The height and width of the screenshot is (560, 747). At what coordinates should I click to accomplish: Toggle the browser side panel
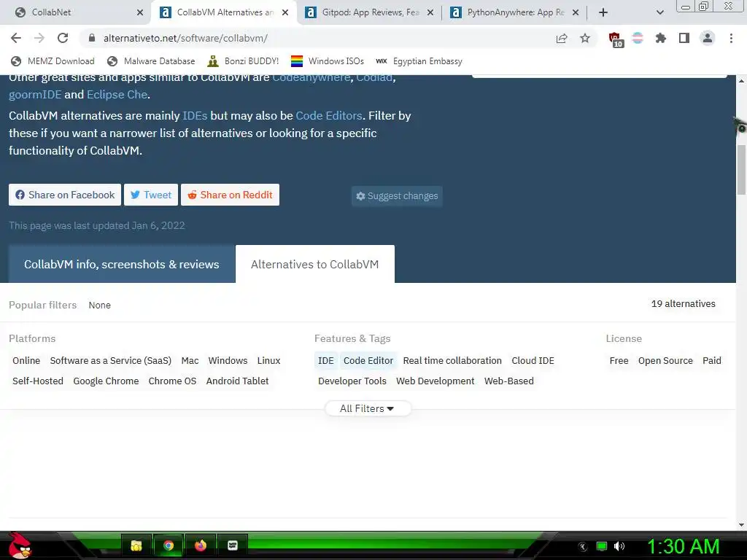(x=684, y=38)
